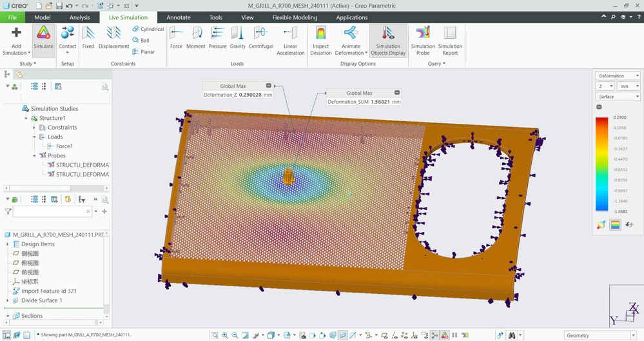Switch to the Annotate tab
Screen dimensions: 644x341
pos(179,17)
